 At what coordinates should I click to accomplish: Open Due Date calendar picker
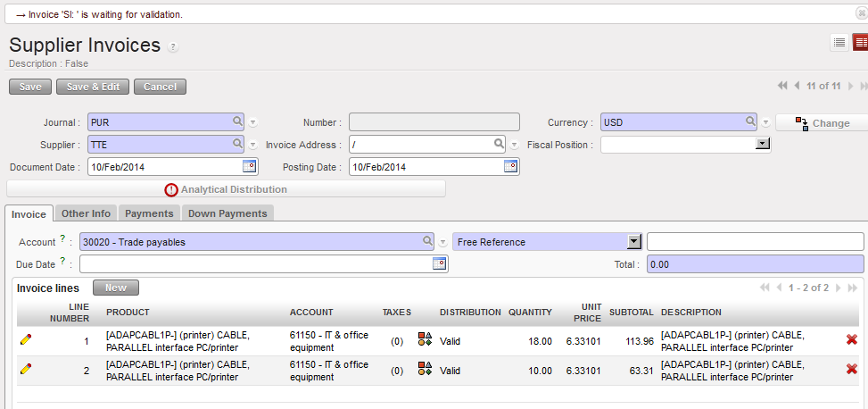439,263
